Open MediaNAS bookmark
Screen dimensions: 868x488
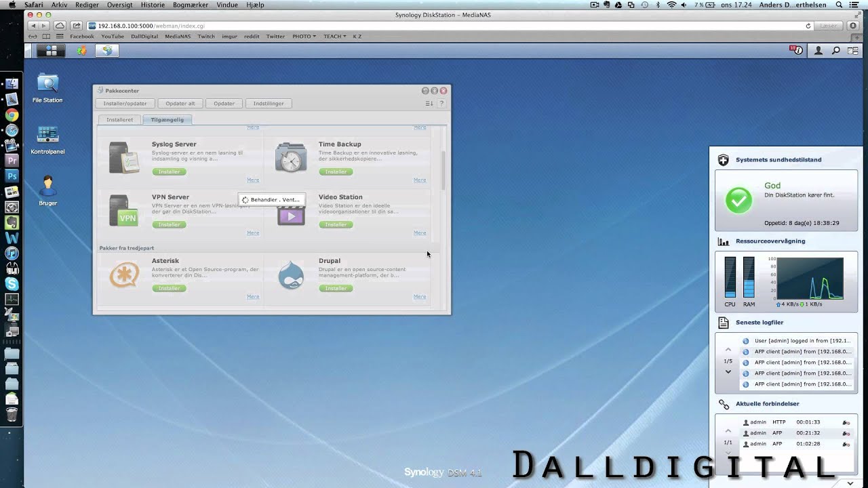tap(178, 37)
